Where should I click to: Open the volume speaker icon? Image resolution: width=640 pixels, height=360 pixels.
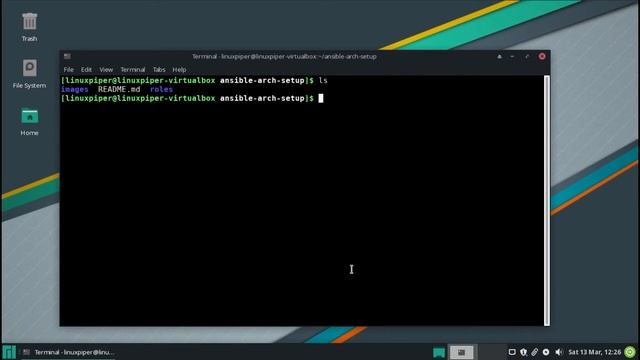pos(559,352)
